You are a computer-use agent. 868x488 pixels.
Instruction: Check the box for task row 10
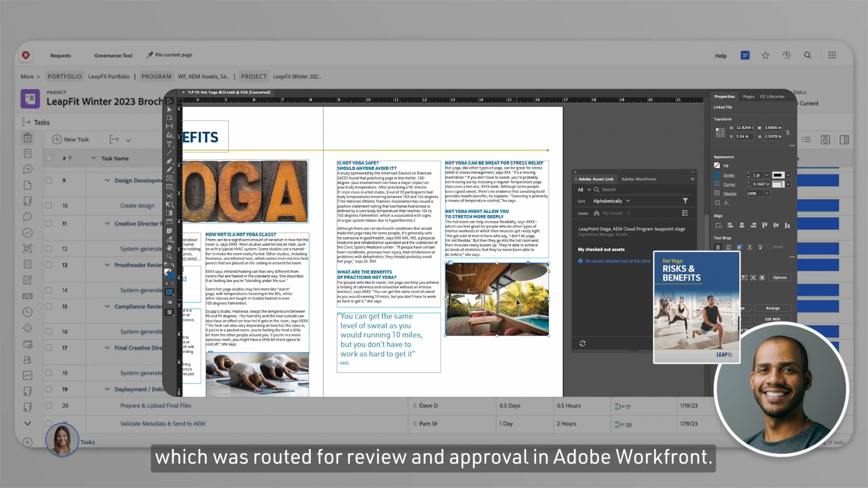(x=49, y=205)
